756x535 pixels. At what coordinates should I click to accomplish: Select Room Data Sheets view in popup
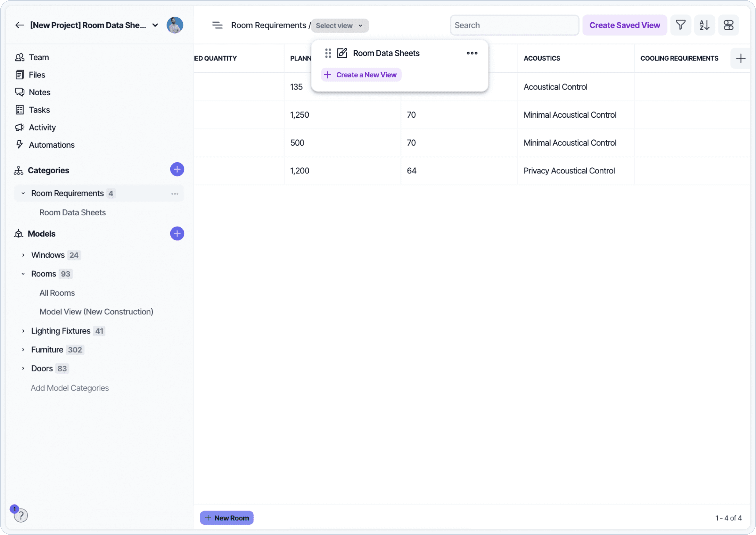(x=386, y=53)
